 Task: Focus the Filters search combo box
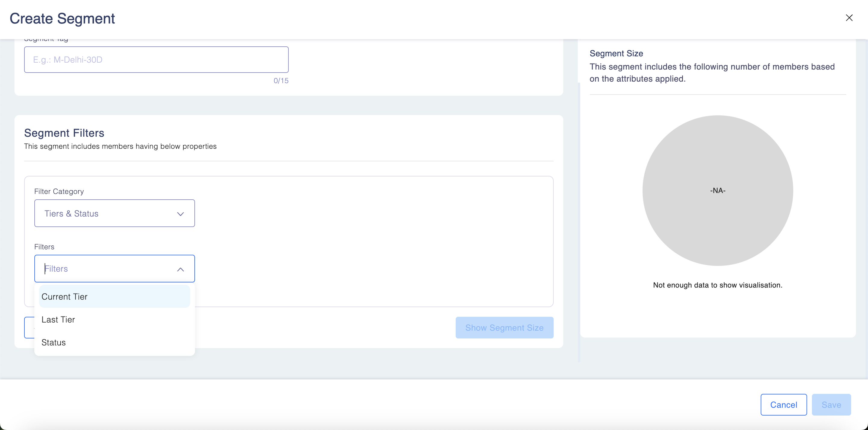(x=108, y=269)
